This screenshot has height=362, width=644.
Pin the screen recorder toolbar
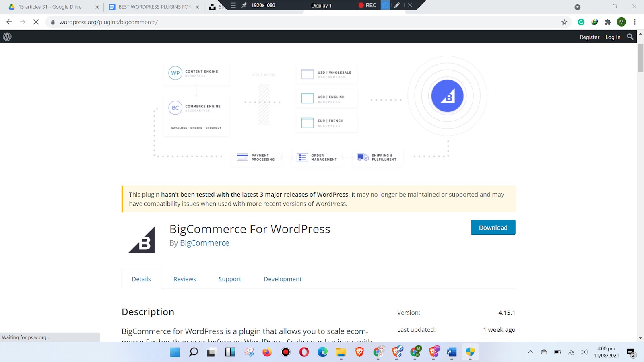click(x=244, y=5)
